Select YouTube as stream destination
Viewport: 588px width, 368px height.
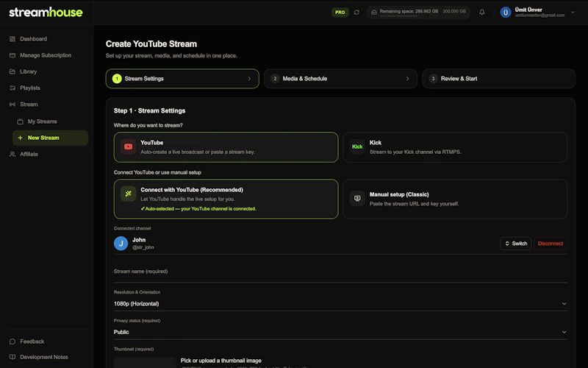point(226,147)
